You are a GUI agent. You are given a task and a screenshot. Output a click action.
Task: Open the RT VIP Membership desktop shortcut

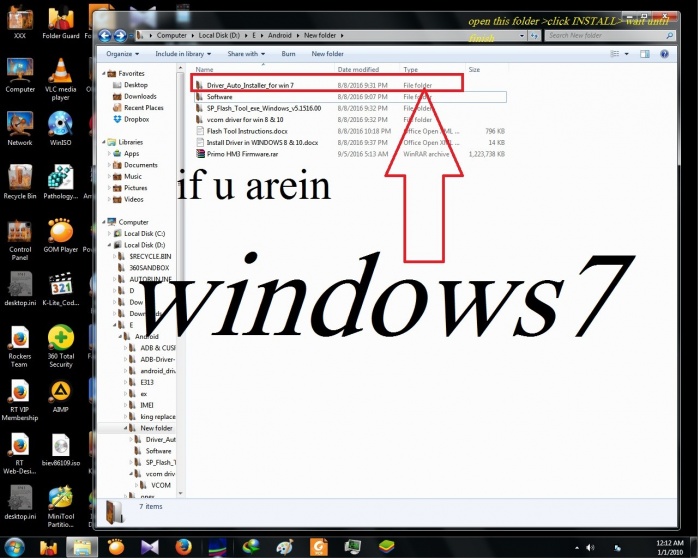point(20,400)
